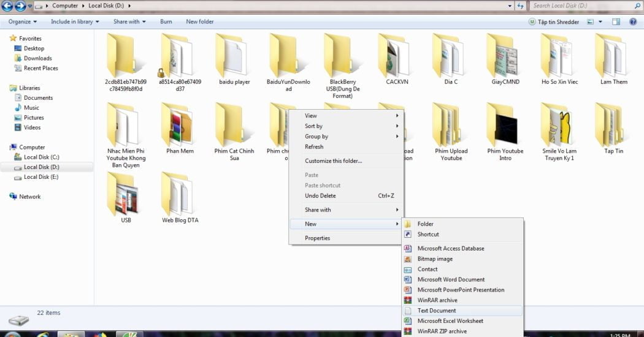The image size is (644, 337).
Task: Click the Tập tin Shredder button
Action: 554,22
